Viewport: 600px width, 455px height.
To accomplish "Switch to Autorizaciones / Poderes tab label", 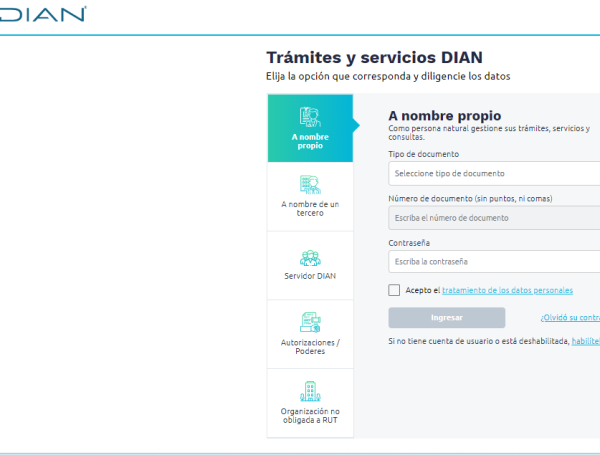I will click(310, 347).
